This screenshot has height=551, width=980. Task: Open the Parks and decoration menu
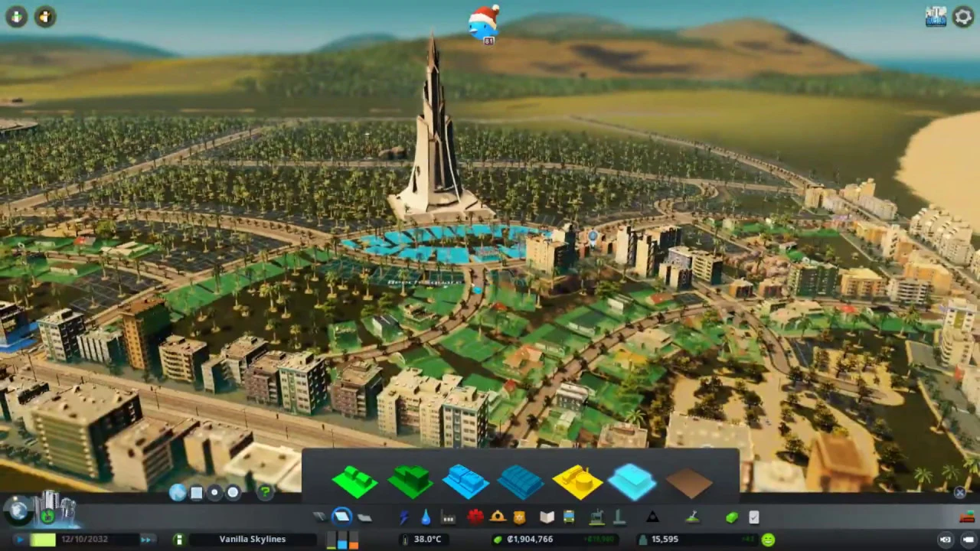pyautogui.click(x=596, y=518)
